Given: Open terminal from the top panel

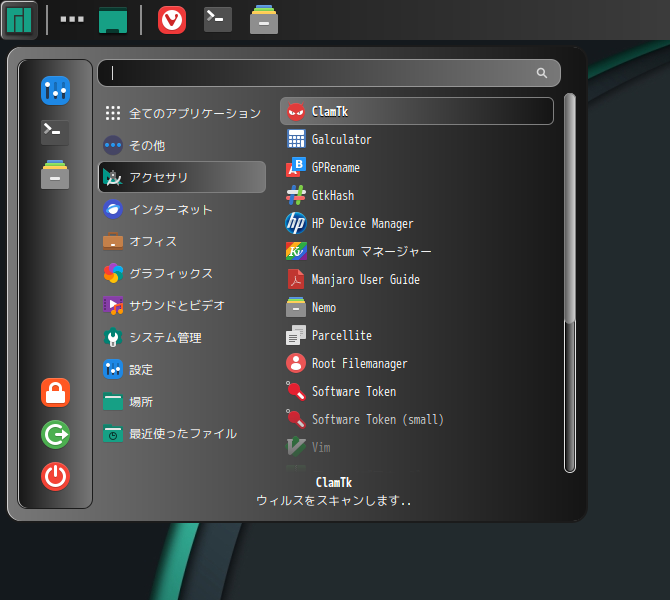Looking at the screenshot, I should pos(218,20).
